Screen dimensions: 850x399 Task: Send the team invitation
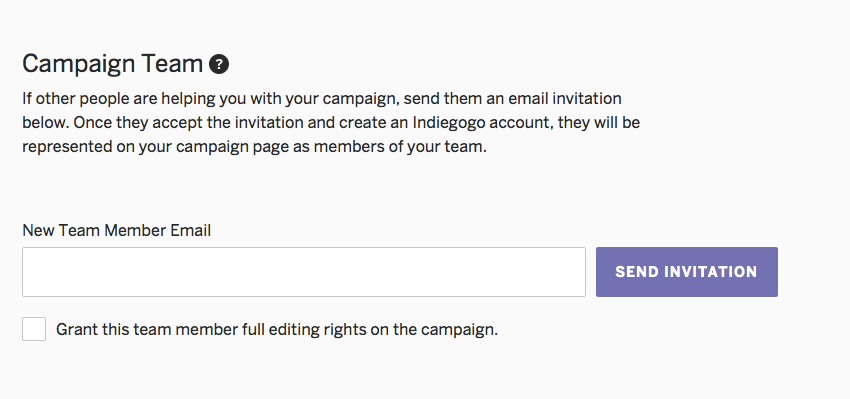pos(686,272)
